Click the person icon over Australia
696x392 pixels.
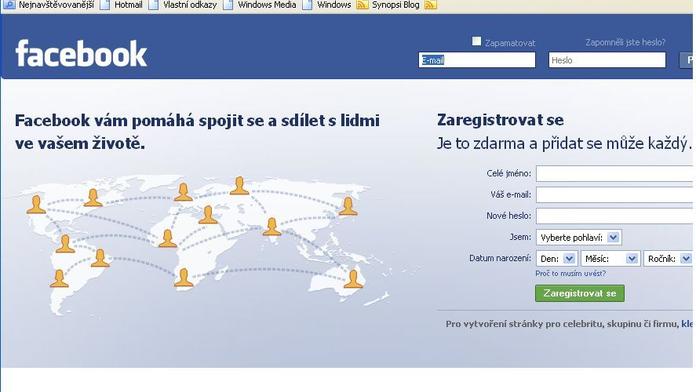[353, 279]
